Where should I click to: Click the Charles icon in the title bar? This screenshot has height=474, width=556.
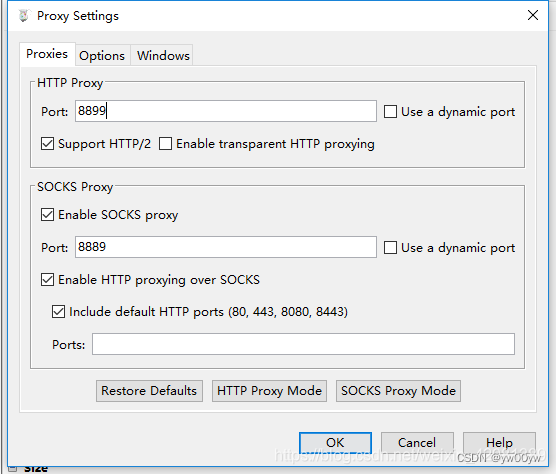(x=24, y=16)
